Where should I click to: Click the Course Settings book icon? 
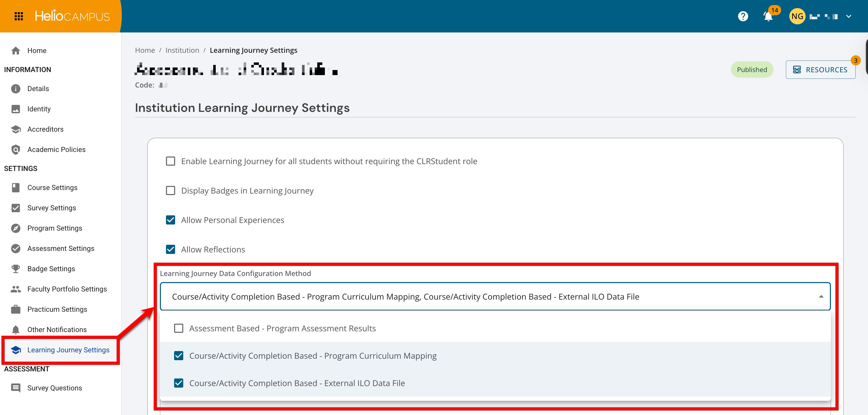(x=15, y=188)
